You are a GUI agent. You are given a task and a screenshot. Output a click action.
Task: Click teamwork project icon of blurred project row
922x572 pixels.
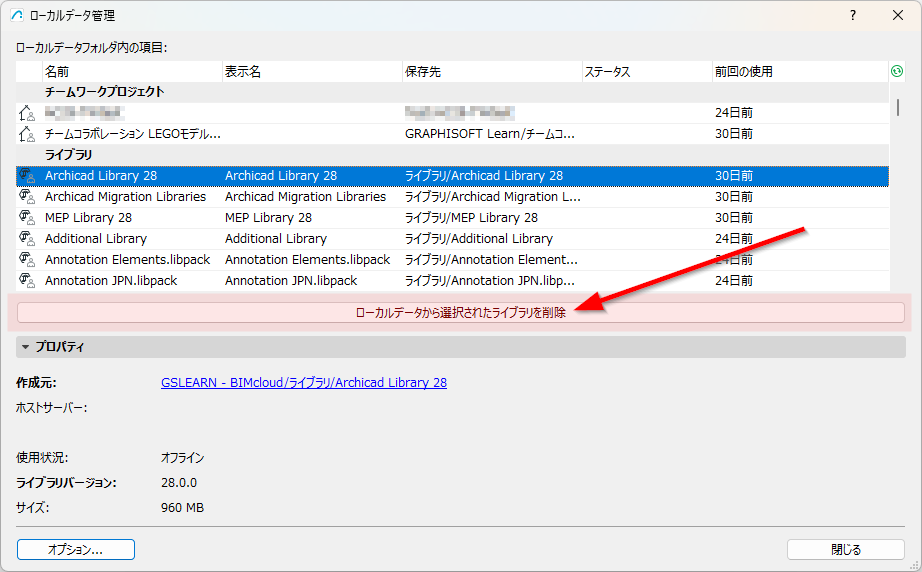[x=27, y=112]
